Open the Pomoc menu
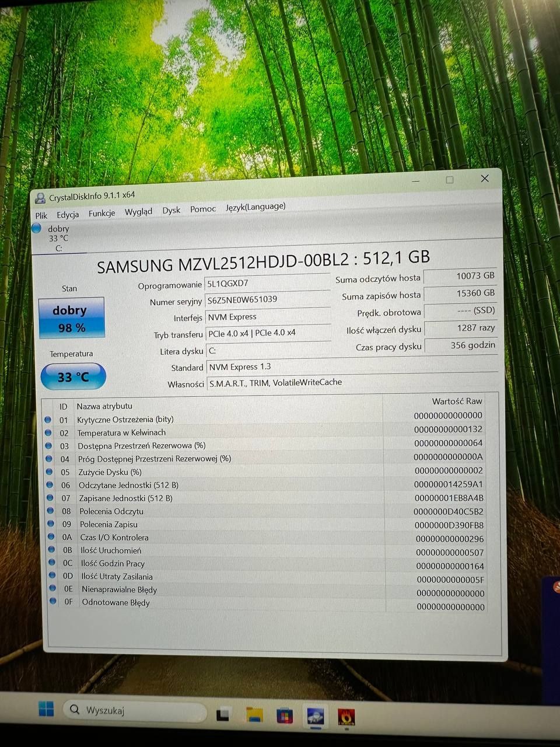 [202, 209]
